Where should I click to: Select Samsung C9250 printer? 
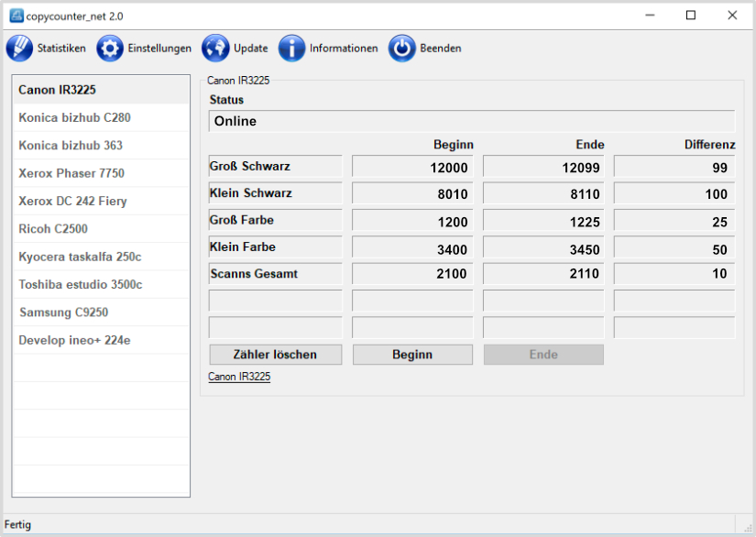(x=101, y=312)
